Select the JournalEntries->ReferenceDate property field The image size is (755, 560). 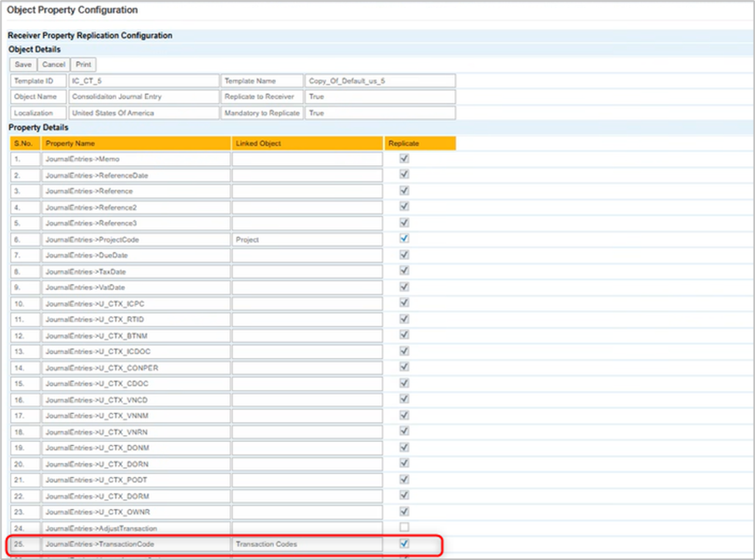click(x=136, y=175)
